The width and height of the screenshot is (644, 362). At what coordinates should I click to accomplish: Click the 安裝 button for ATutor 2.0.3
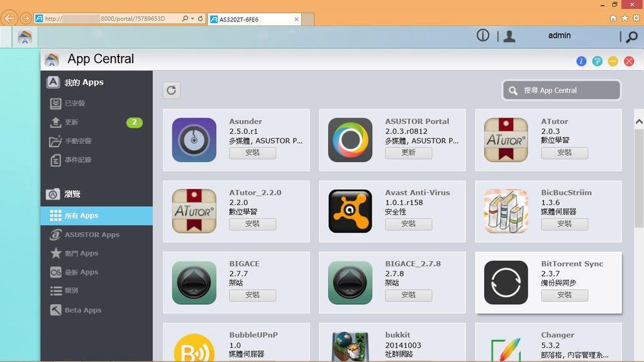[565, 153]
